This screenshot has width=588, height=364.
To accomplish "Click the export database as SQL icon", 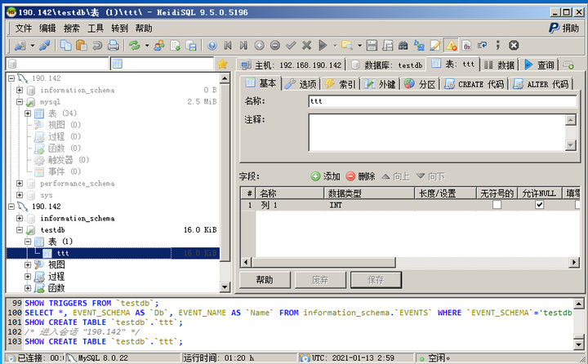I will [191, 46].
